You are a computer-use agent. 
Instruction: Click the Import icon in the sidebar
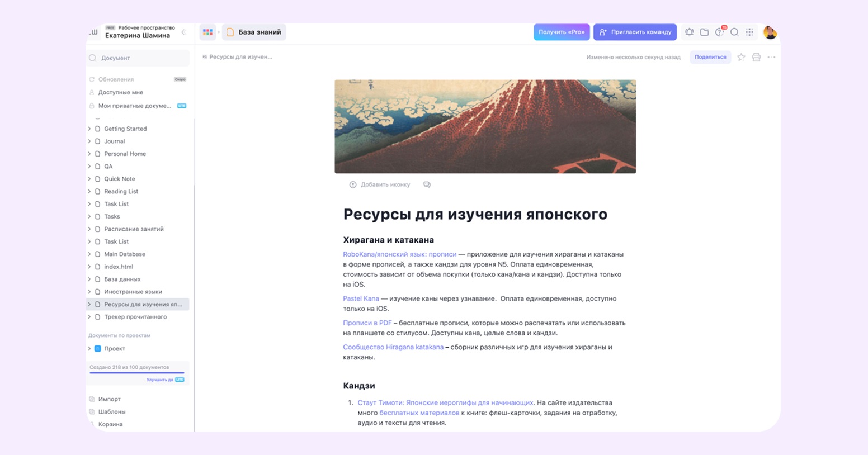[x=92, y=399]
